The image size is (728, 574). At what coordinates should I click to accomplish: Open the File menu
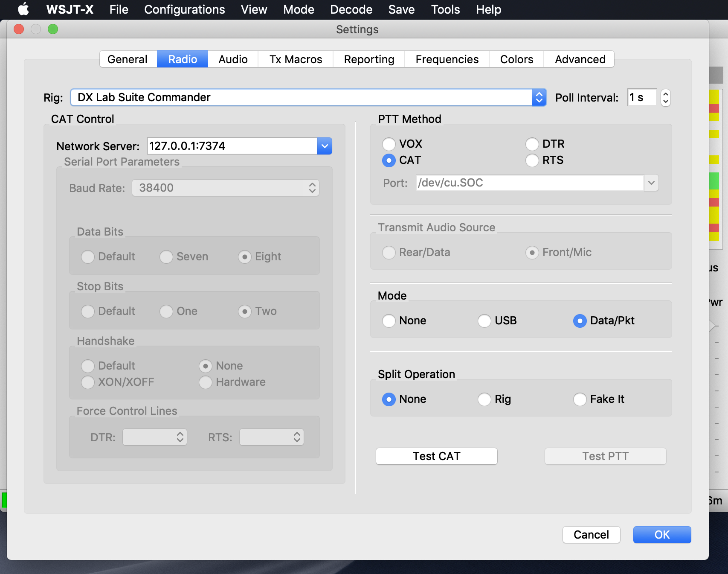pyautogui.click(x=119, y=9)
